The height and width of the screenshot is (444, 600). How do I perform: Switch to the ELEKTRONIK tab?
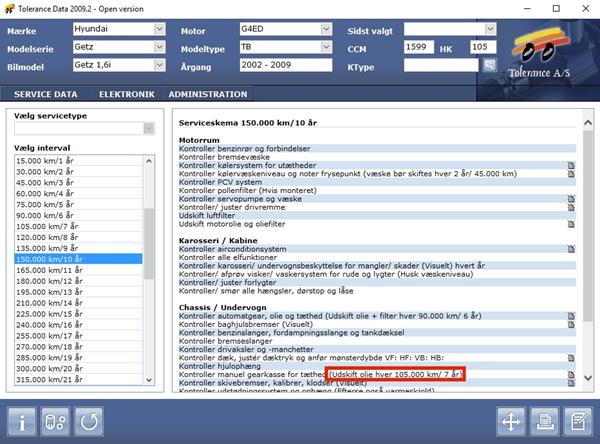(x=126, y=94)
